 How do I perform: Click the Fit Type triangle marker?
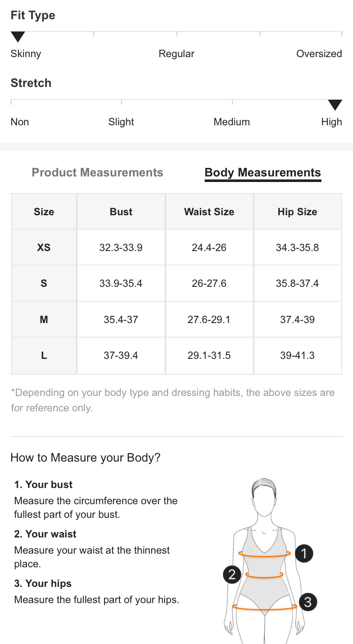[x=18, y=38]
